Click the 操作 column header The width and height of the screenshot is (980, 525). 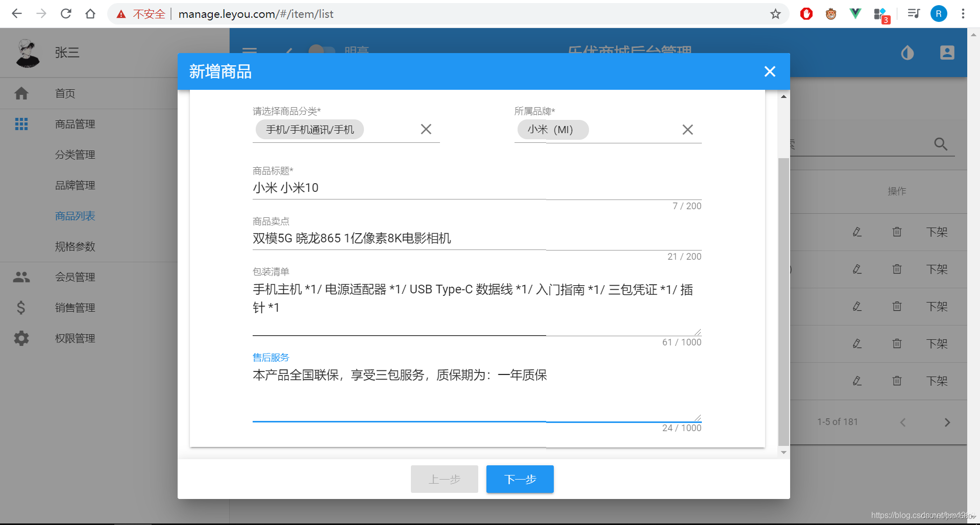pos(897,191)
